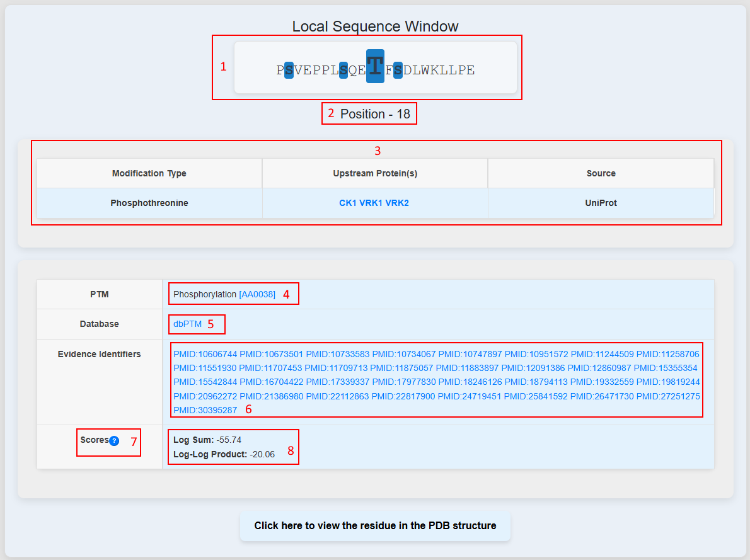
Task: Open the VRK2 upstream protein link
Action: [x=397, y=203]
